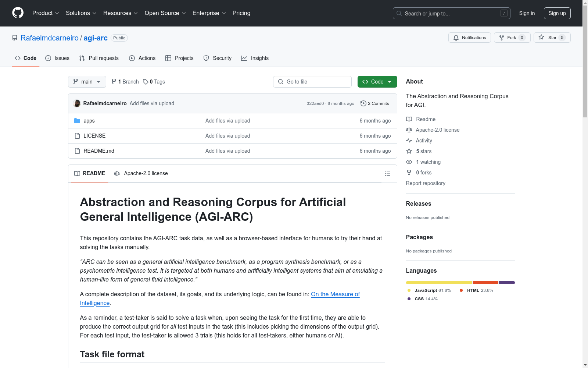
Task: Click the branch icon next to 1 Branch
Action: (114, 82)
